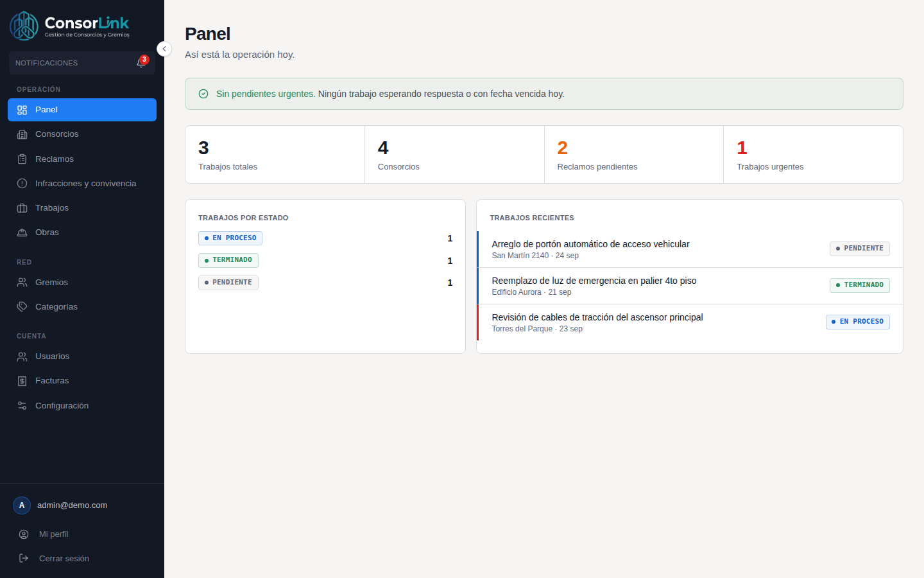Screen dimensions: 924x578
Task: Collapse the sidebar with the chevron button
Action: point(164,49)
